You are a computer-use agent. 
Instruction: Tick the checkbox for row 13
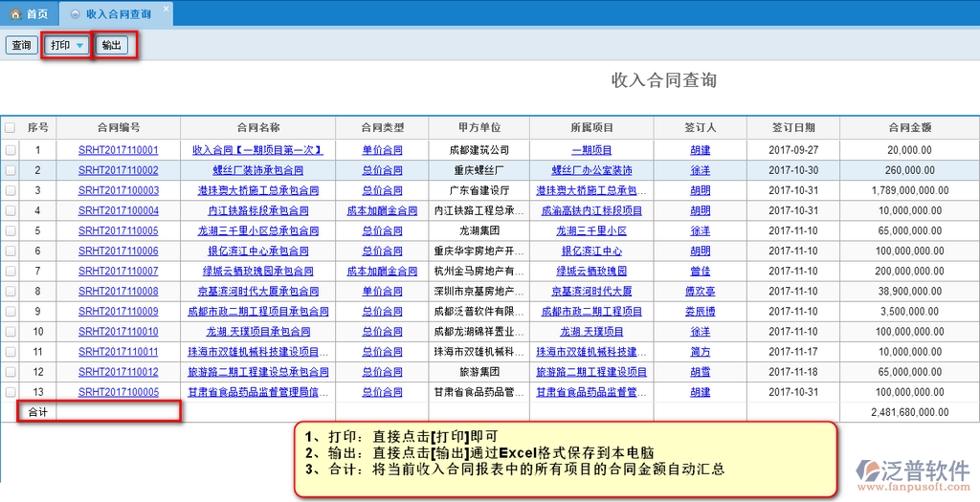(x=10, y=392)
